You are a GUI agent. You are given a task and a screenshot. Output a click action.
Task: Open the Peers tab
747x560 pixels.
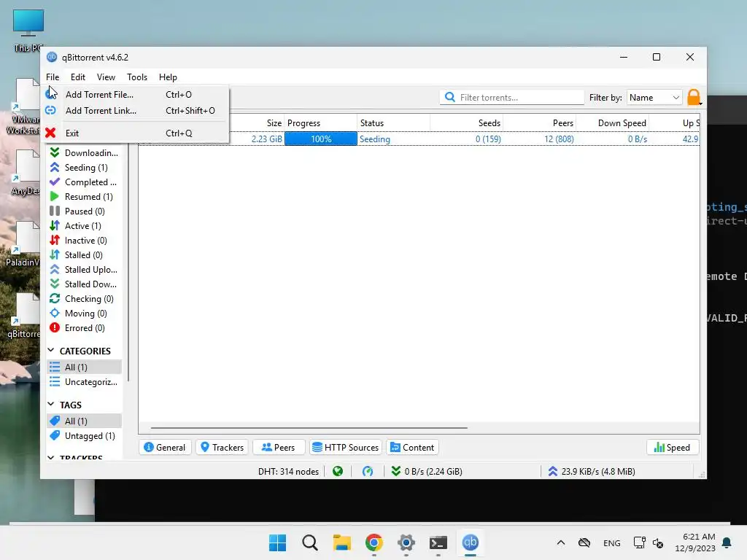[278, 448]
